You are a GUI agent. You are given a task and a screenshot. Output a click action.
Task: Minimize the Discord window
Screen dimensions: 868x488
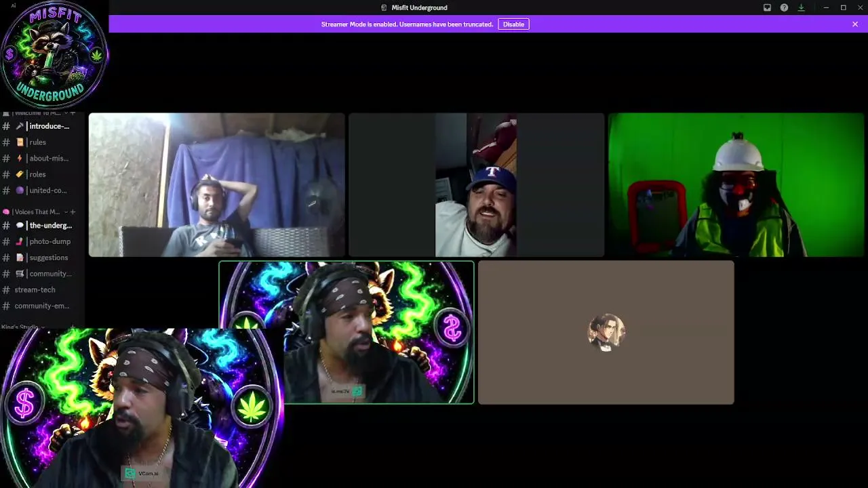coord(826,7)
